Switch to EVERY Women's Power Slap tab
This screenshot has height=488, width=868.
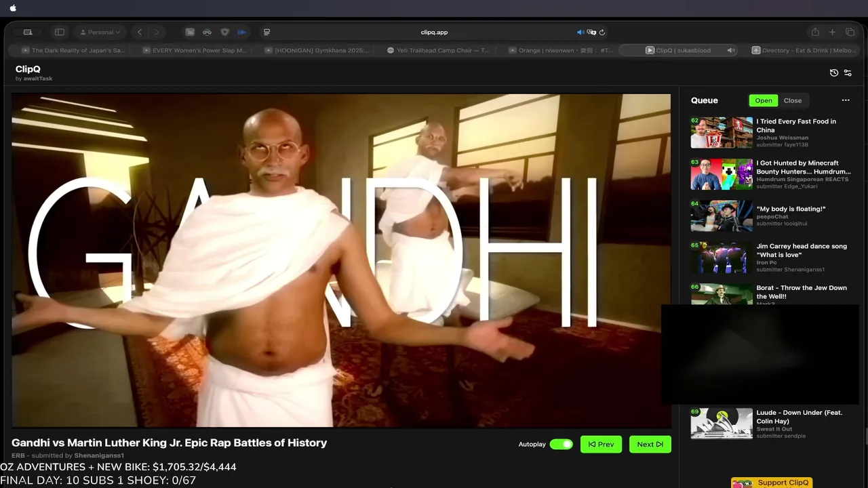[x=194, y=50]
